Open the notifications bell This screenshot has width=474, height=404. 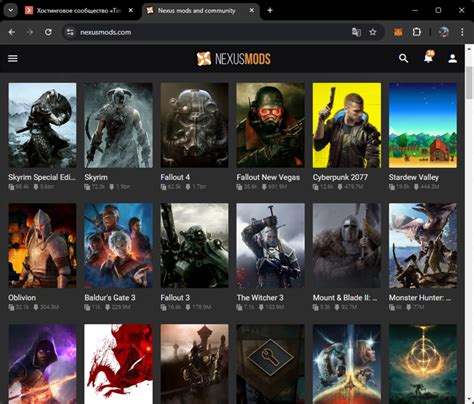pyautogui.click(x=429, y=57)
